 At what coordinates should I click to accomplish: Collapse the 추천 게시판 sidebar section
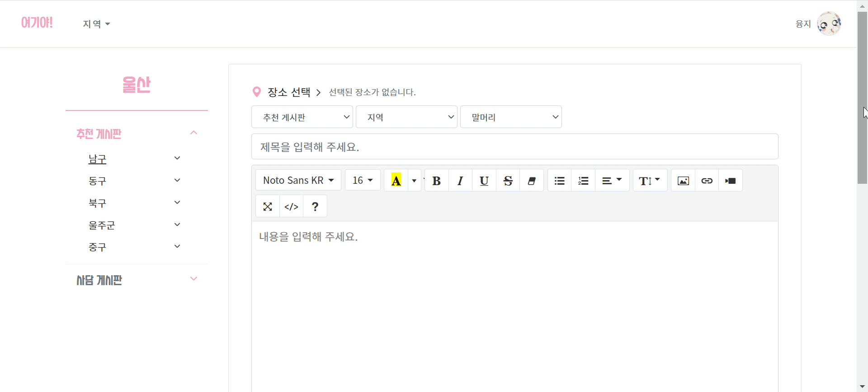[x=193, y=133]
